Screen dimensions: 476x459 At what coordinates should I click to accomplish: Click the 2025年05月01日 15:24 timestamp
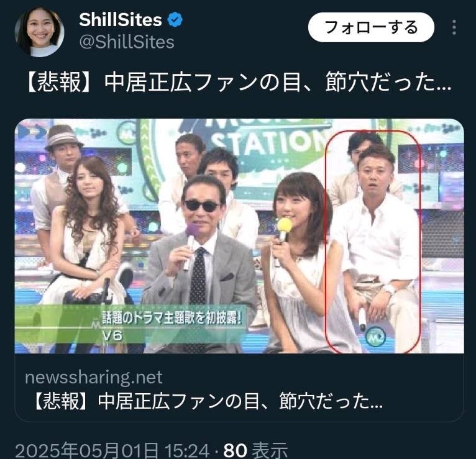[112, 450]
